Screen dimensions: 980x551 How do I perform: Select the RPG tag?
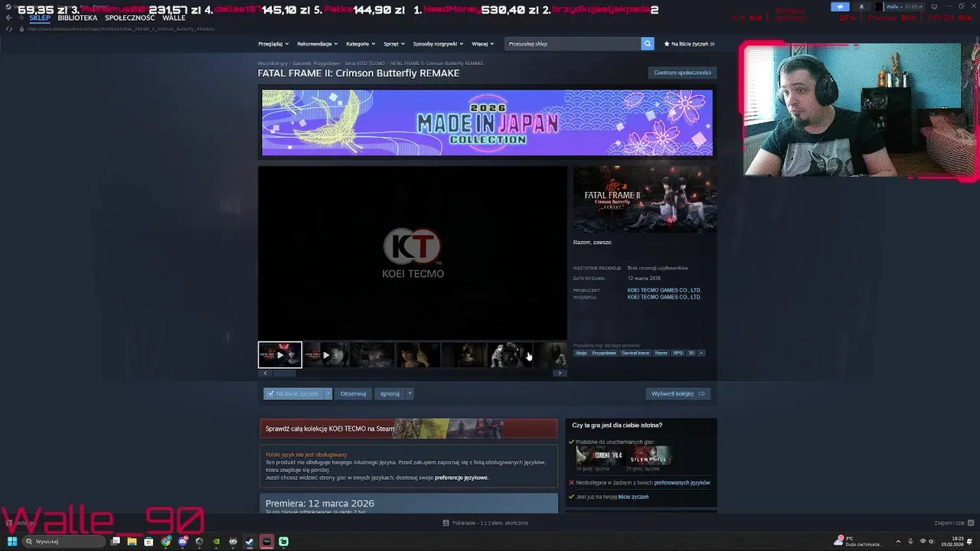(678, 353)
